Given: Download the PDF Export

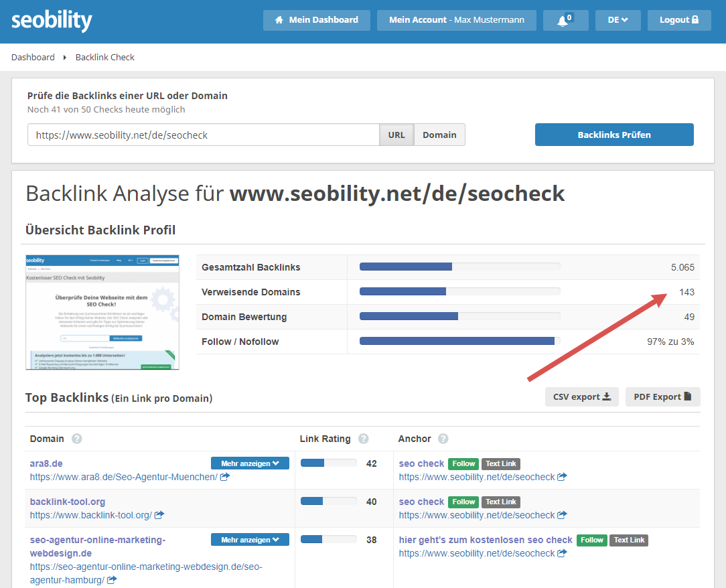Looking at the screenshot, I should click(662, 396).
